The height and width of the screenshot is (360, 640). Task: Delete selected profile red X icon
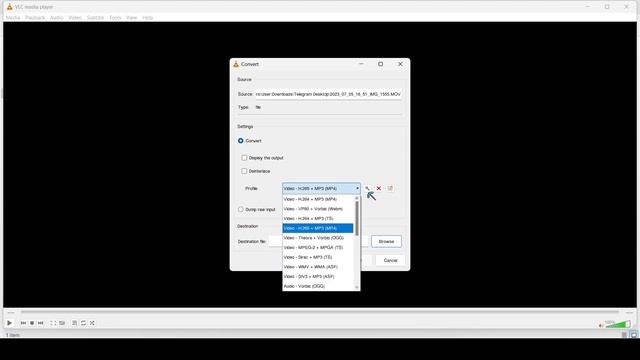click(379, 188)
